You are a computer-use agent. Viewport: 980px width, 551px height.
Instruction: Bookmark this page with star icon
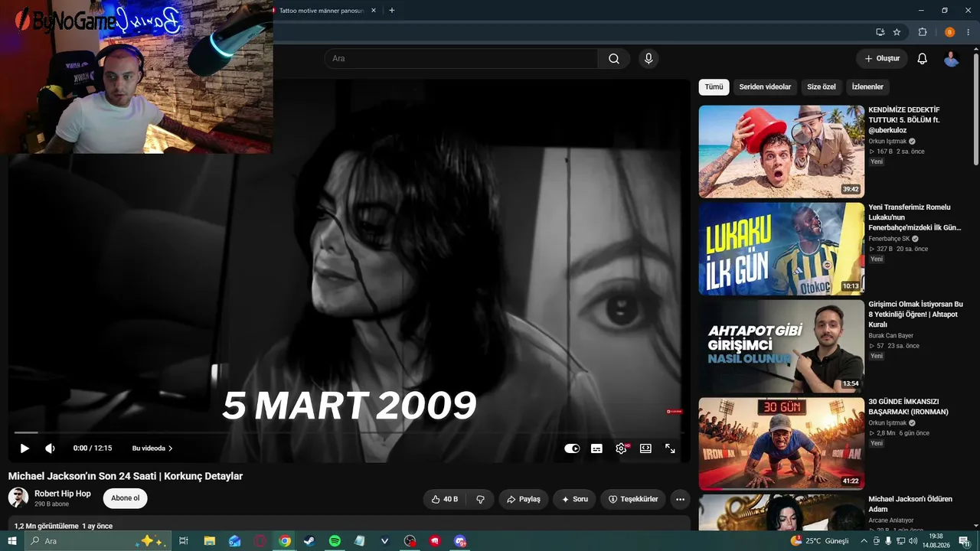(x=897, y=32)
